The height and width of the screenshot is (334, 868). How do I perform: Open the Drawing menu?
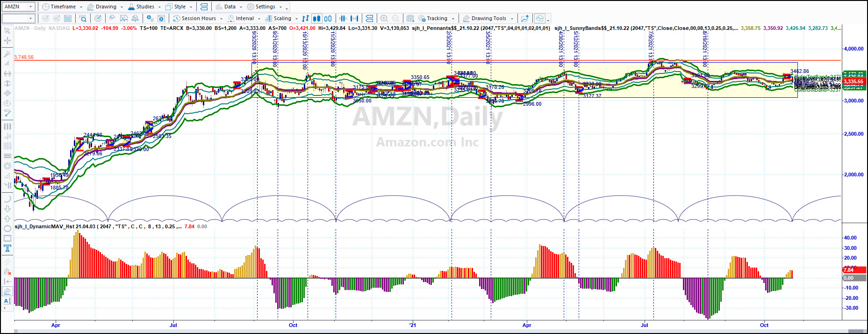click(105, 7)
